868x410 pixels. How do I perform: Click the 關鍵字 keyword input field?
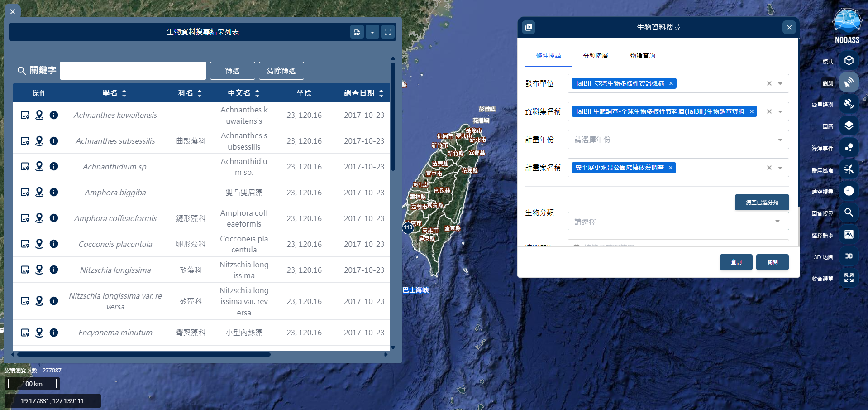click(133, 71)
